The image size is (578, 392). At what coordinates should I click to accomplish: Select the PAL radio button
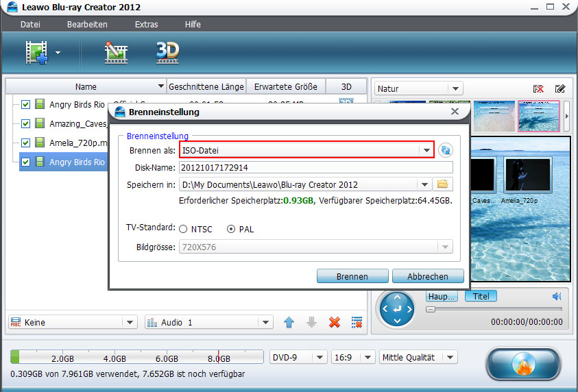[x=231, y=229]
